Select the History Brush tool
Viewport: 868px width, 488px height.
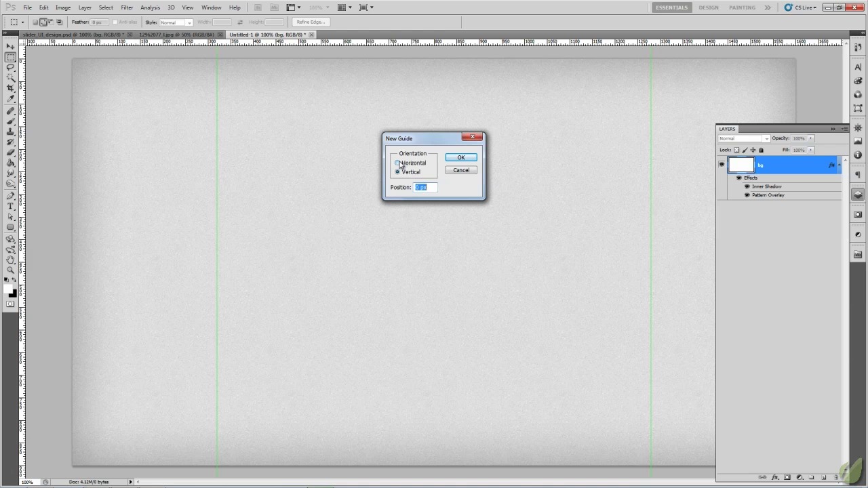click(x=10, y=142)
